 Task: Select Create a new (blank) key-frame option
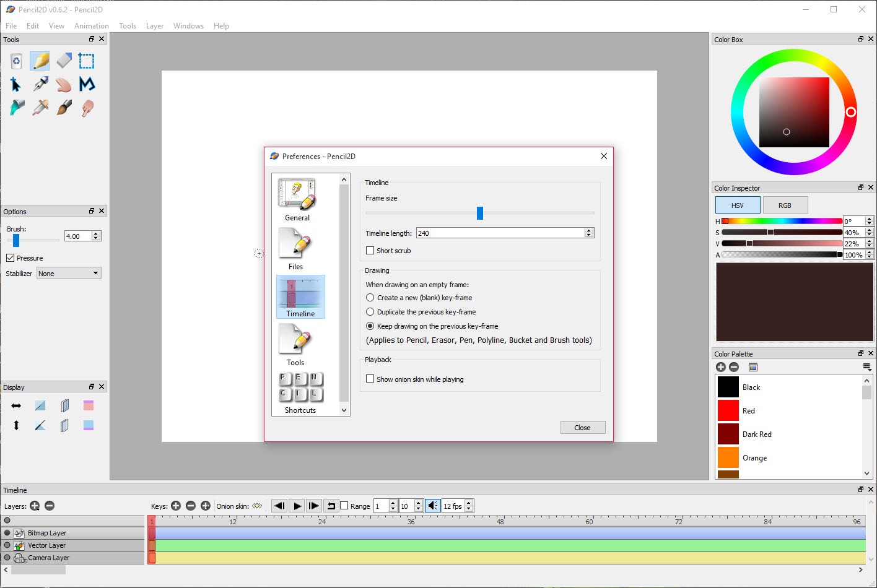(x=370, y=298)
